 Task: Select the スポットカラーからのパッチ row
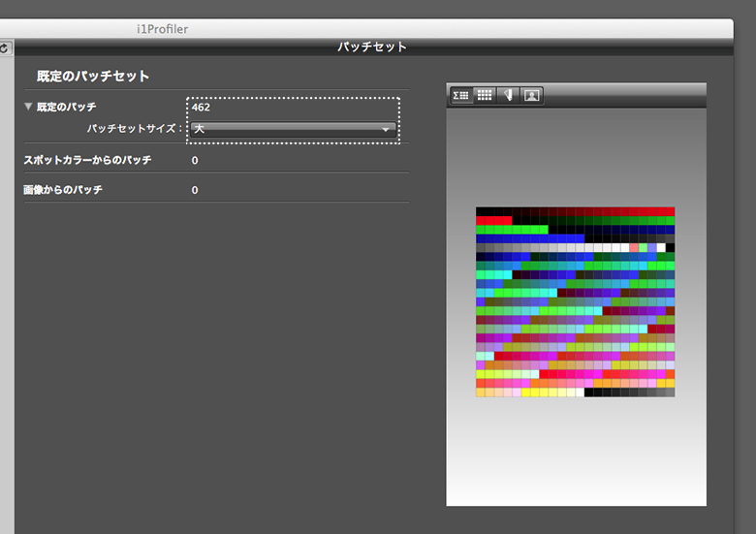(x=88, y=160)
